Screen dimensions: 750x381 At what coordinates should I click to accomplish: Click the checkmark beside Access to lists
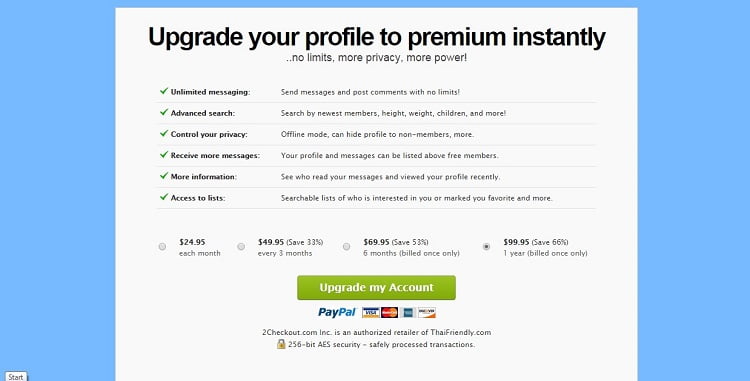(164, 197)
